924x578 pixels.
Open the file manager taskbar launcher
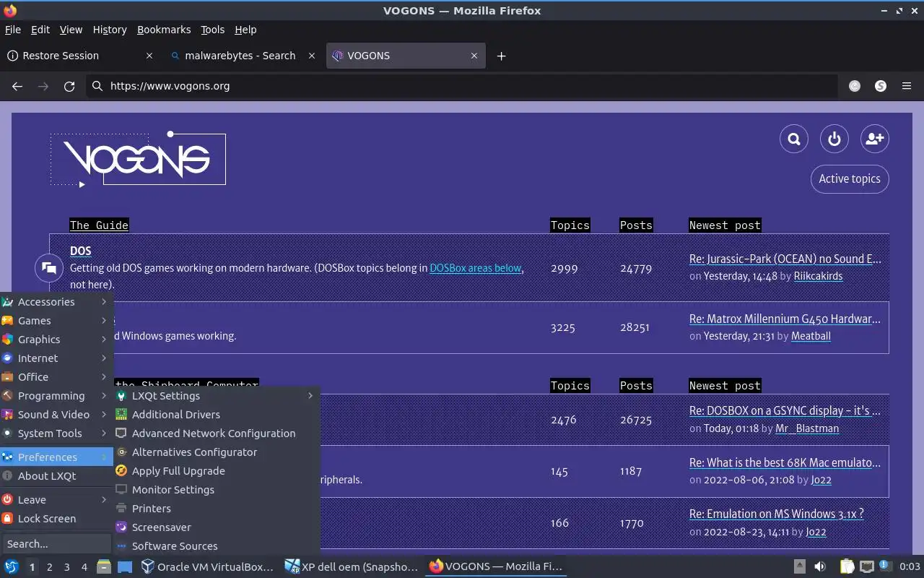104,566
